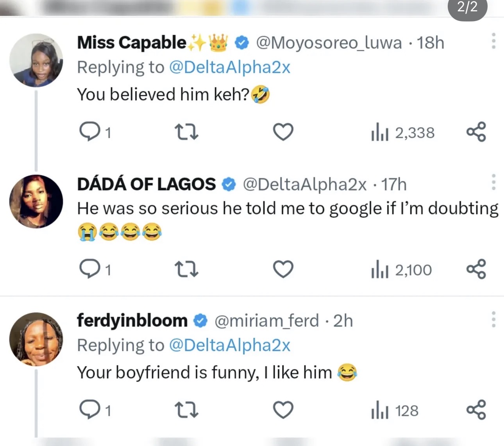Image resolution: width=504 pixels, height=446 pixels.
Task: Open ferdyinbloom's profile picture
Action: tap(36, 339)
